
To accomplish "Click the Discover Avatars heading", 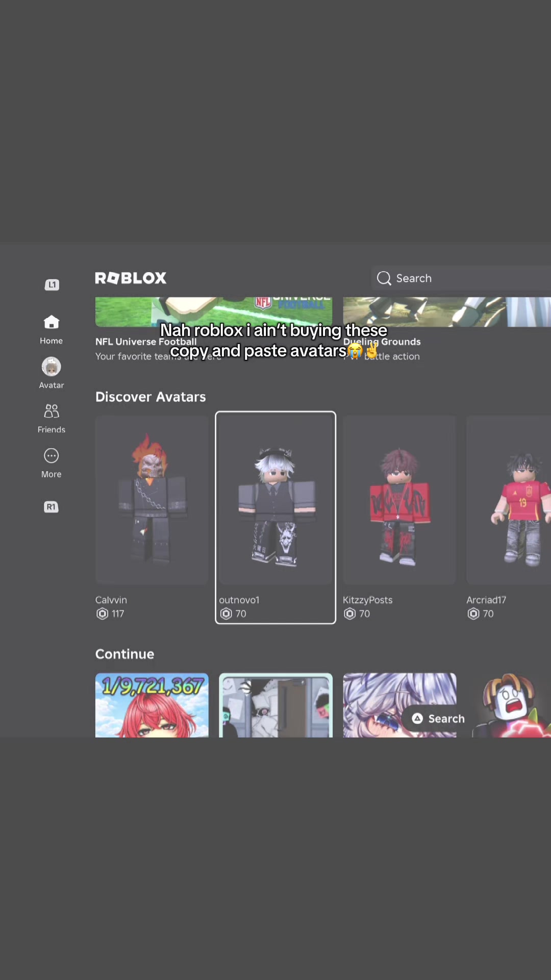I will [151, 397].
